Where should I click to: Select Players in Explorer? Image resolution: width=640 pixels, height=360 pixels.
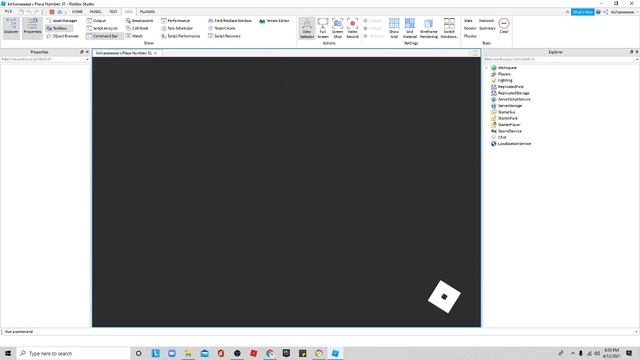(504, 74)
